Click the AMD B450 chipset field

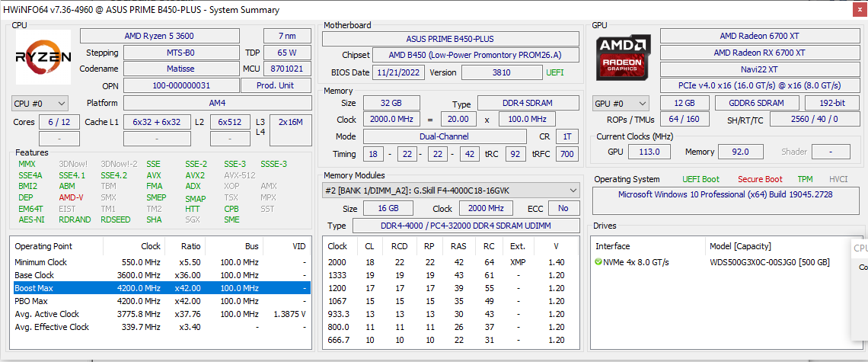point(476,55)
